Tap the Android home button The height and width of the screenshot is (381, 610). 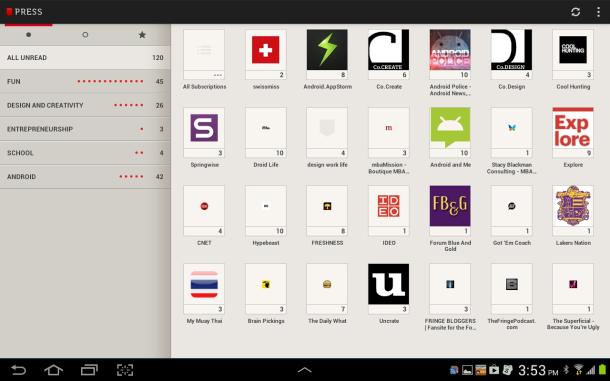click(x=54, y=370)
